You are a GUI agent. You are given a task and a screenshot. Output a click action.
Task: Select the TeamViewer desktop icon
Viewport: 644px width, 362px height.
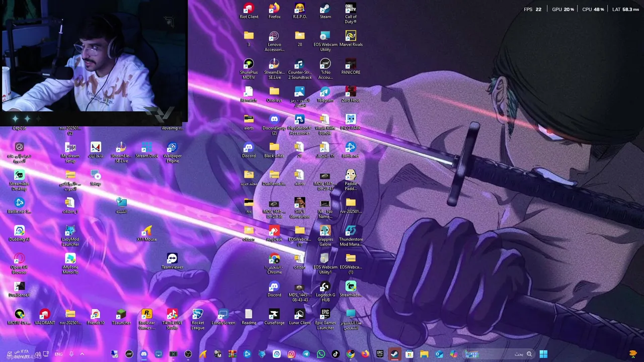coord(172,261)
